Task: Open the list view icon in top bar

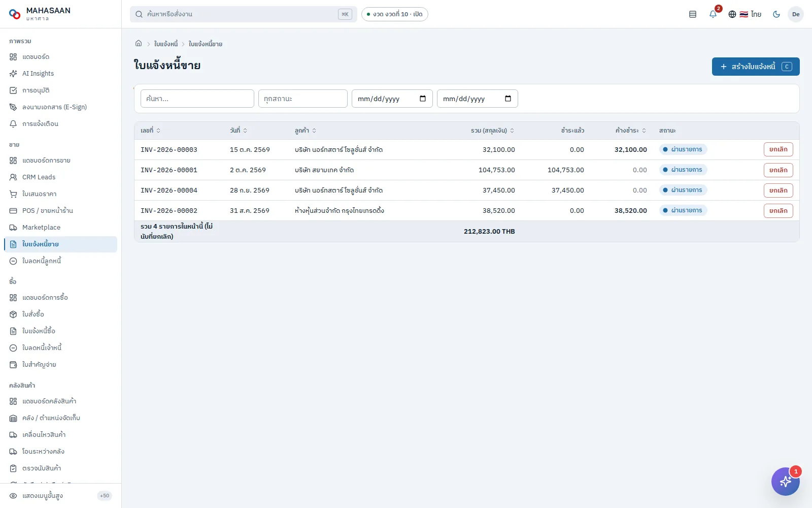Action: (693, 14)
